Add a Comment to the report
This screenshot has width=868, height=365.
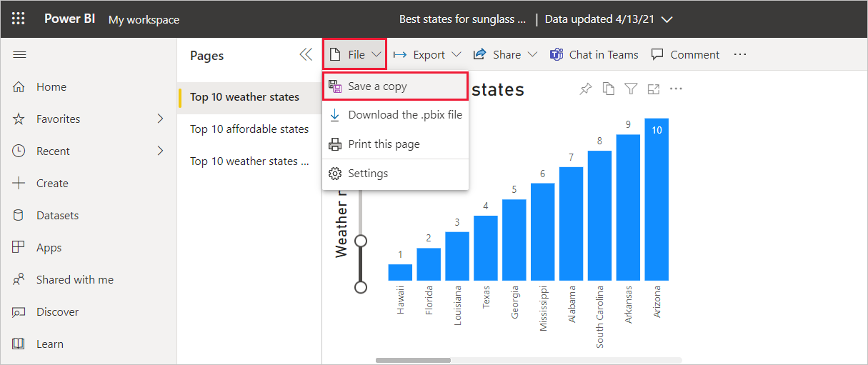coord(685,55)
